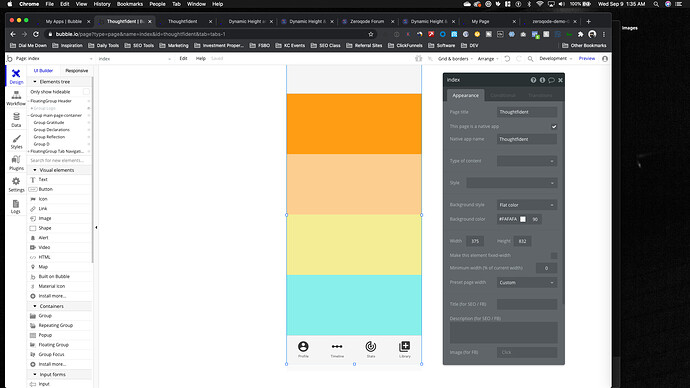Image resolution: width=690 pixels, height=388 pixels.
Task: Open the Style dropdown in the index panel
Action: coord(511,183)
